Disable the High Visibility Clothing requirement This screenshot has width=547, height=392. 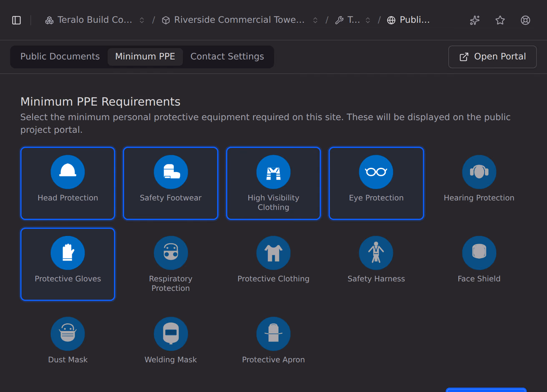point(273,183)
